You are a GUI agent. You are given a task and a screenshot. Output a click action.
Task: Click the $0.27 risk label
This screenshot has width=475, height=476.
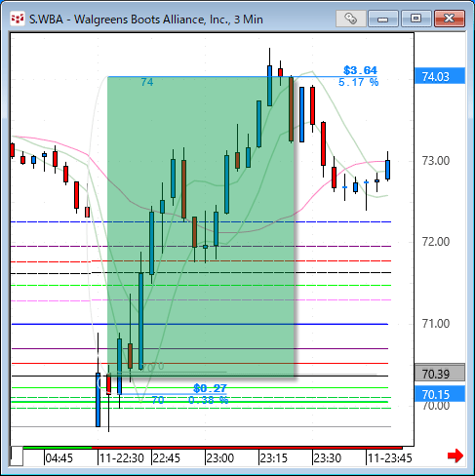pyautogui.click(x=210, y=388)
